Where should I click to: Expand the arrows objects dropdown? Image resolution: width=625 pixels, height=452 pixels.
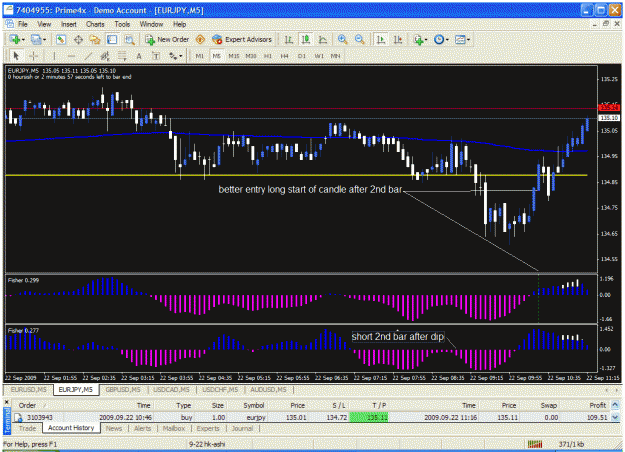(181, 56)
